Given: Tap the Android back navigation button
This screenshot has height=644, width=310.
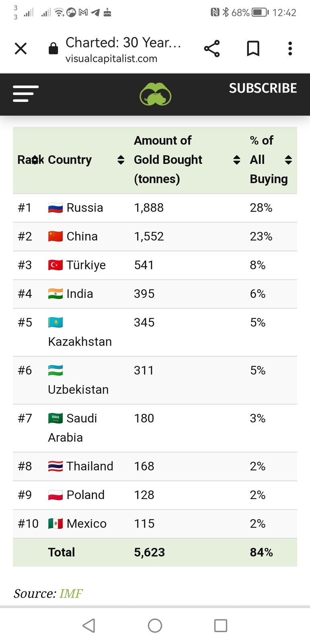Looking at the screenshot, I should point(89,625).
